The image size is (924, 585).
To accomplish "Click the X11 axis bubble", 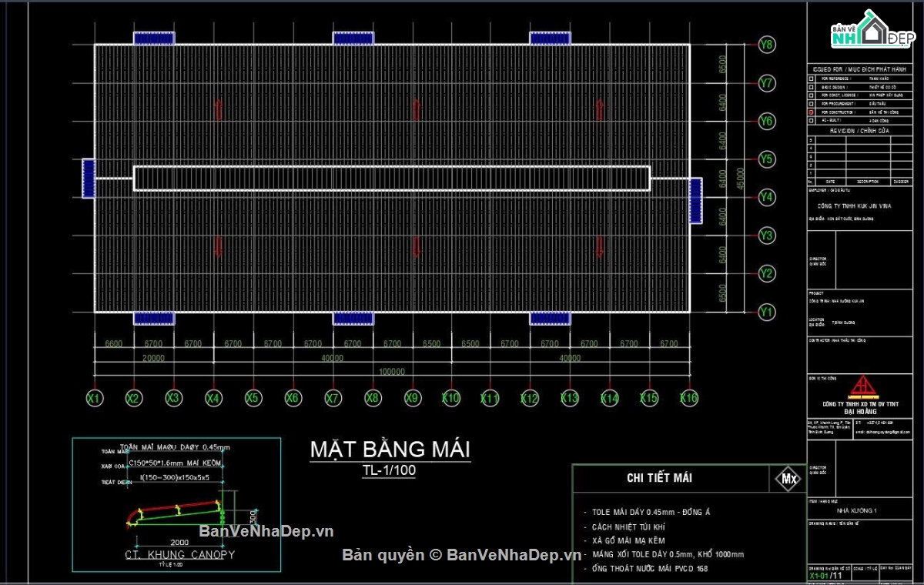I will (490, 398).
